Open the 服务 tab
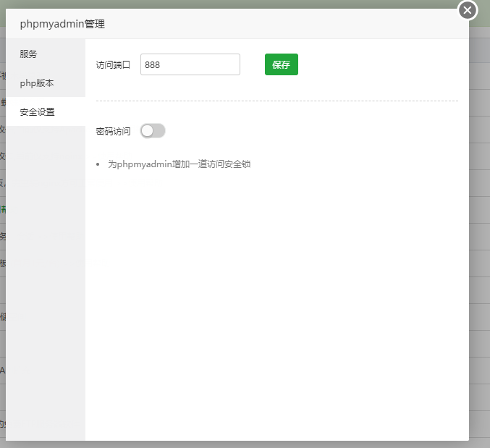Screen dimensions: 490x448 pos(46,54)
